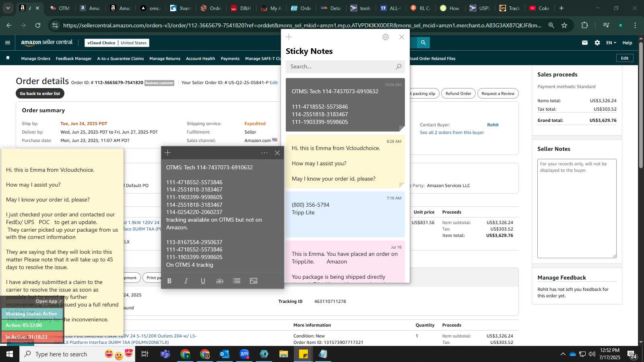Open Sticky Notes settings gear
Viewport: 644px width, 362px height.
[x=386, y=37]
